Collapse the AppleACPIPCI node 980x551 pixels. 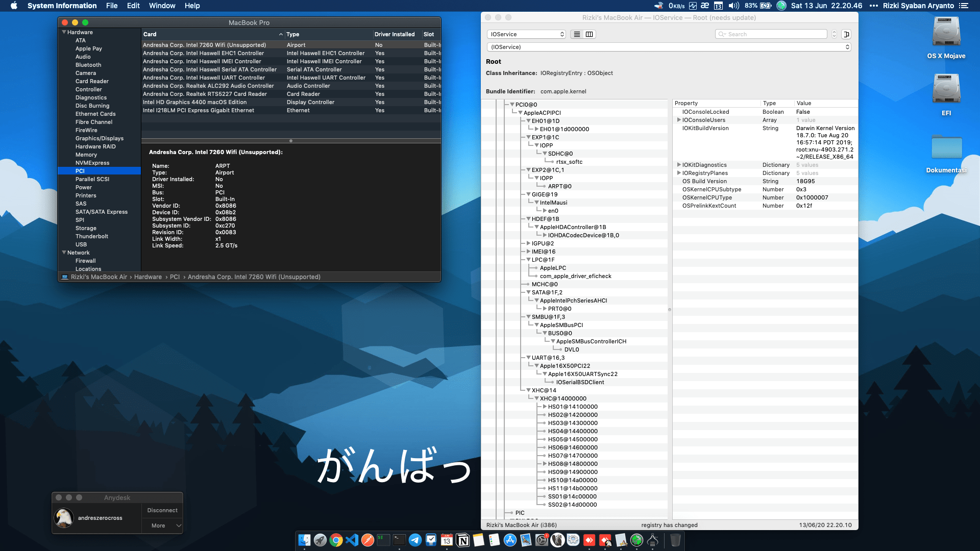[x=520, y=113]
